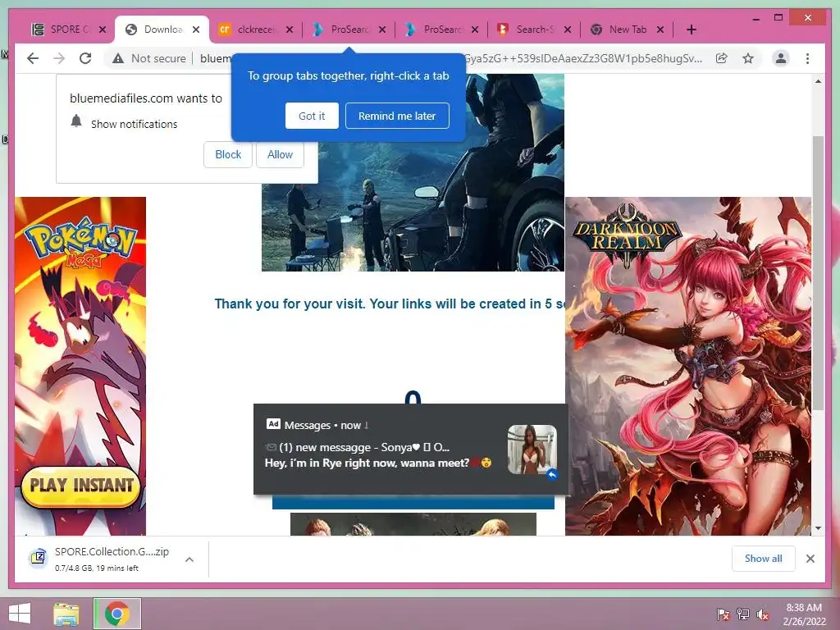Click the vertical scrollbar thumb
The width and height of the screenshot is (840, 630).
point(818,273)
